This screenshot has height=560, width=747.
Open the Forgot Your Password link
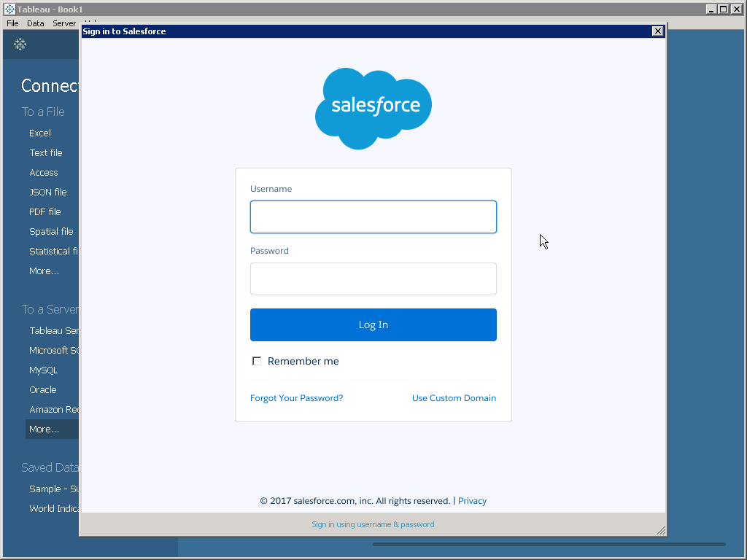(x=296, y=398)
